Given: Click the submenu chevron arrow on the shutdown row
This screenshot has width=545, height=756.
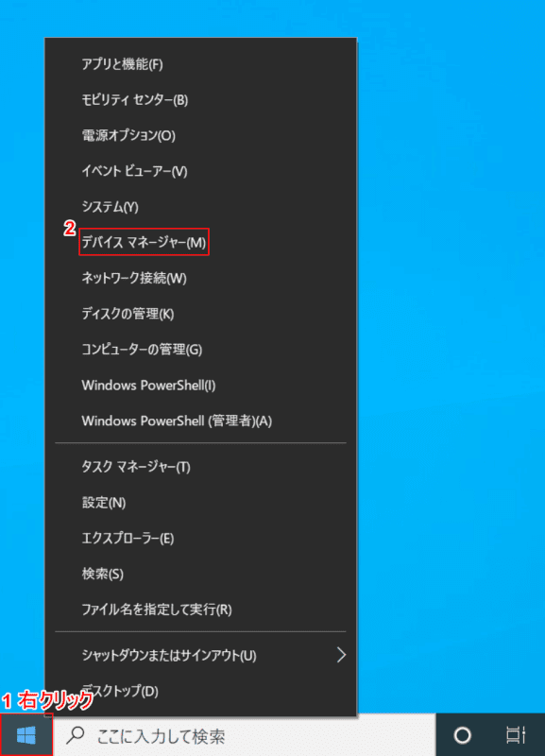Looking at the screenshot, I should [341, 655].
